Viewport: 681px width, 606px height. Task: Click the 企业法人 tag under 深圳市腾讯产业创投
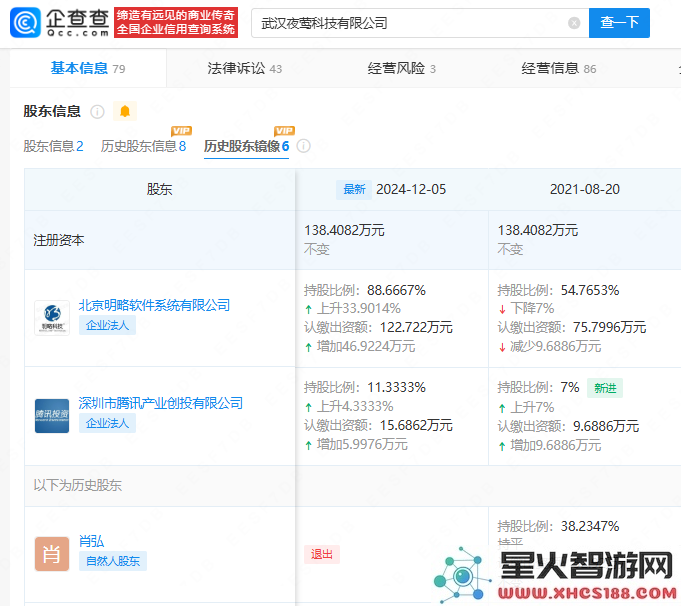coord(107,423)
